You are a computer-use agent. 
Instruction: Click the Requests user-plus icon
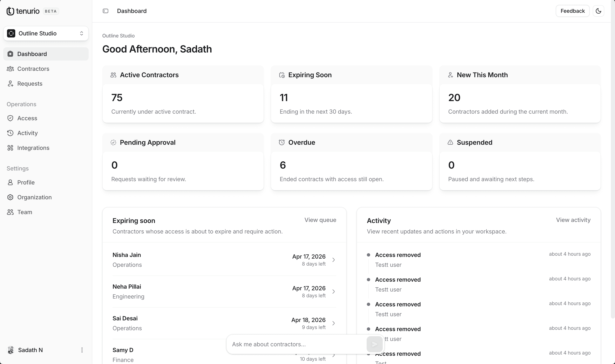click(10, 84)
